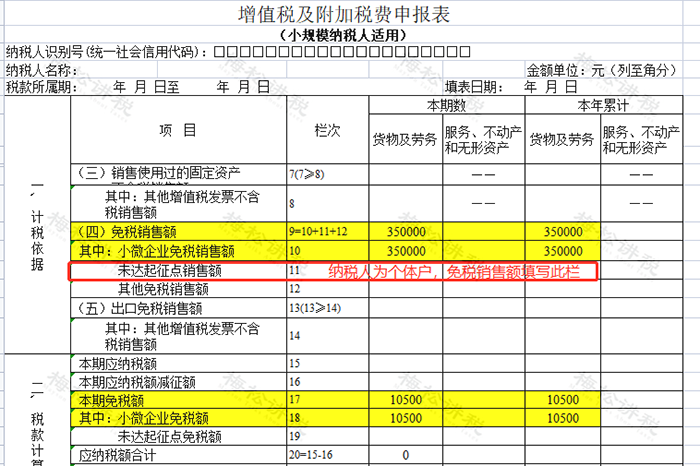Click 350000 in 免税销售额 row under 本年累计
Screen dimensions: 700x466
(x=563, y=232)
